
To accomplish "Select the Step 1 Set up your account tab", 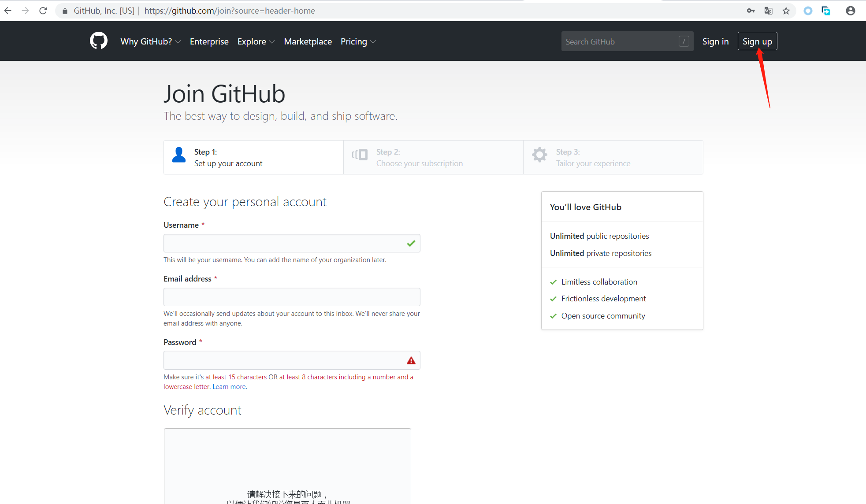I will pos(253,157).
